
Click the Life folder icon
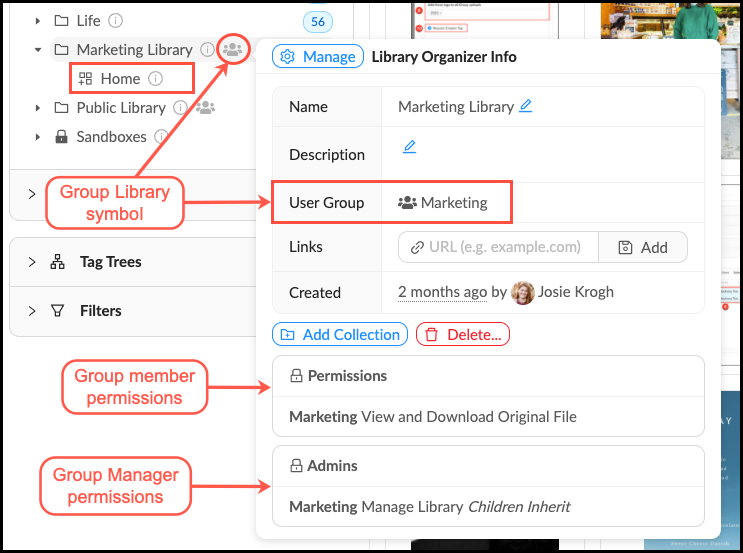click(61, 20)
